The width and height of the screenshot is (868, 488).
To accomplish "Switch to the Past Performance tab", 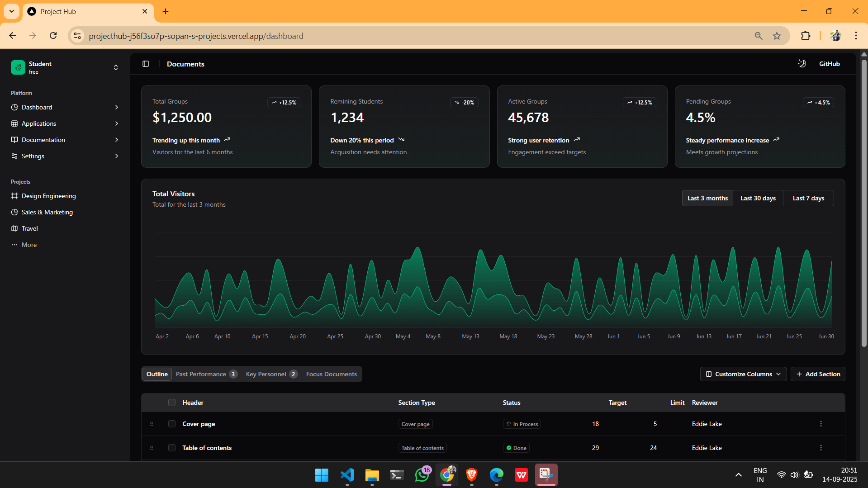I will [x=206, y=374].
